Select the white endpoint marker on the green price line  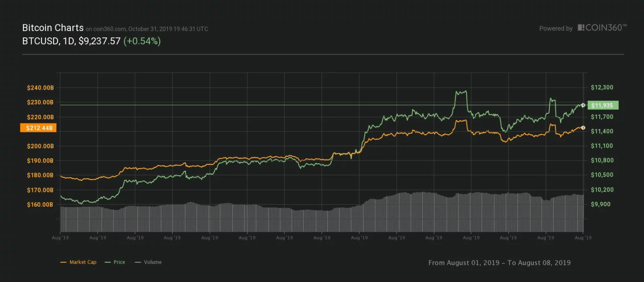pos(583,105)
